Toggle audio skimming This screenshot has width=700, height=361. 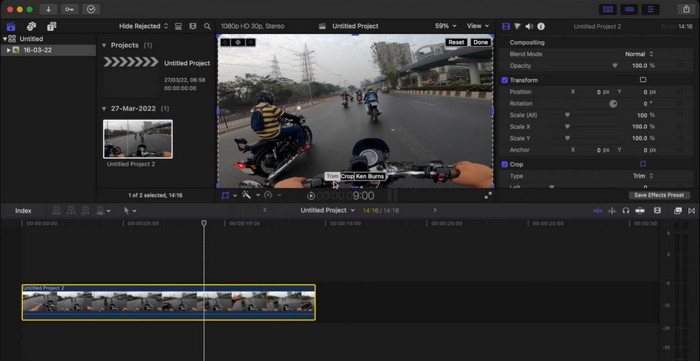(612, 211)
